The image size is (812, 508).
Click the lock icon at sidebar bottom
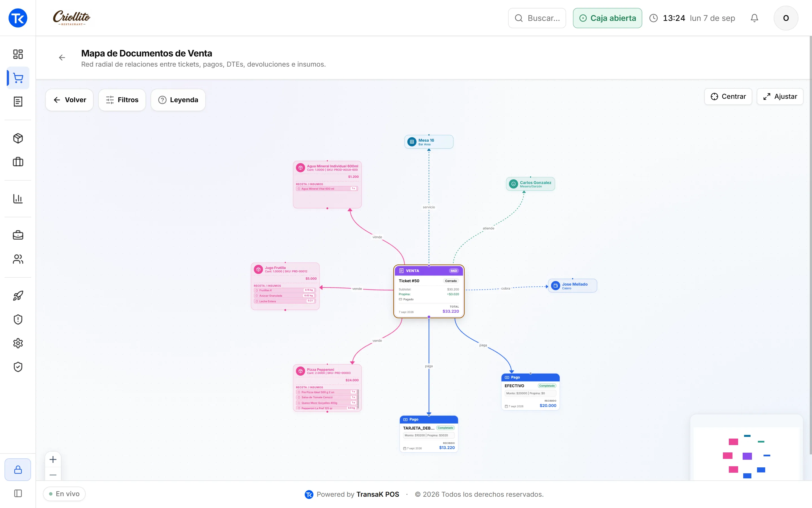pyautogui.click(x=18, y=469)
